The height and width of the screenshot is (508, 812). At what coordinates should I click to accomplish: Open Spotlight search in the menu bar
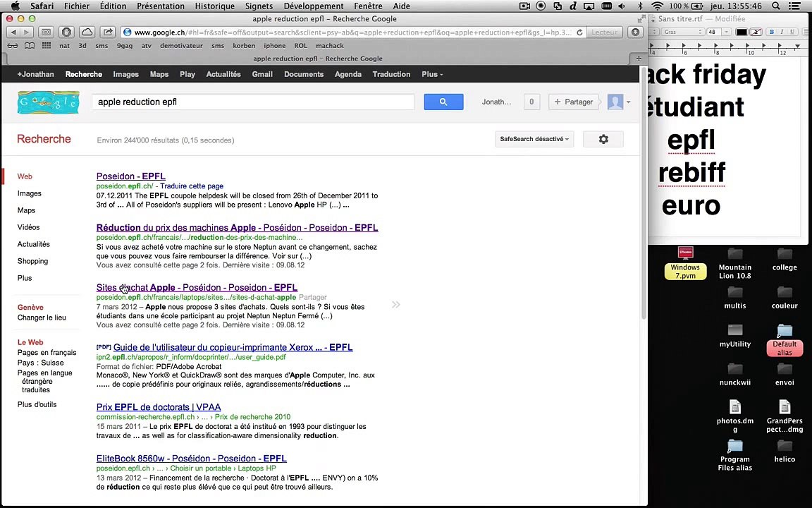click(776, 6)
